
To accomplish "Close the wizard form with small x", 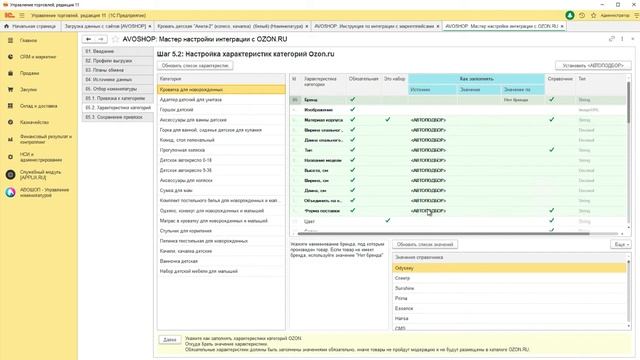I will click(633, 39).
